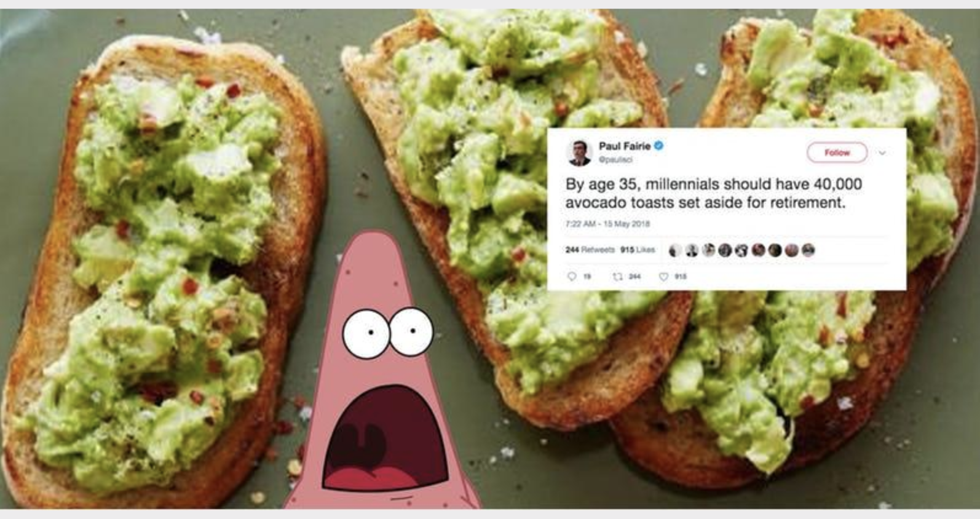The image size is (980, 519).
Task: Open Paul Fairie's profile picture
Action: click(x=579, y=153)
